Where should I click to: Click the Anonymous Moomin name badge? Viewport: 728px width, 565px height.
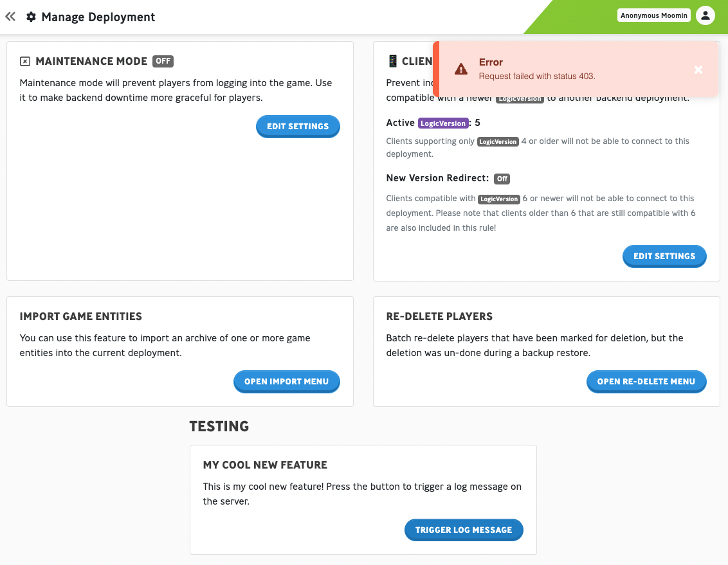(653, 14)
